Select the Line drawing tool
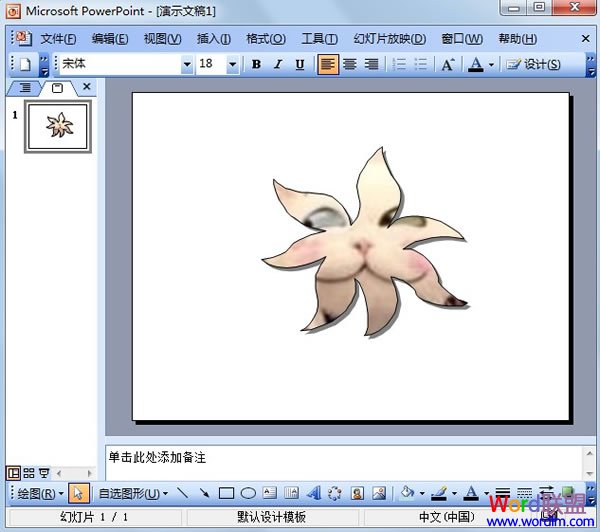The height and width of the screenshot is (532, 600). 183,493
